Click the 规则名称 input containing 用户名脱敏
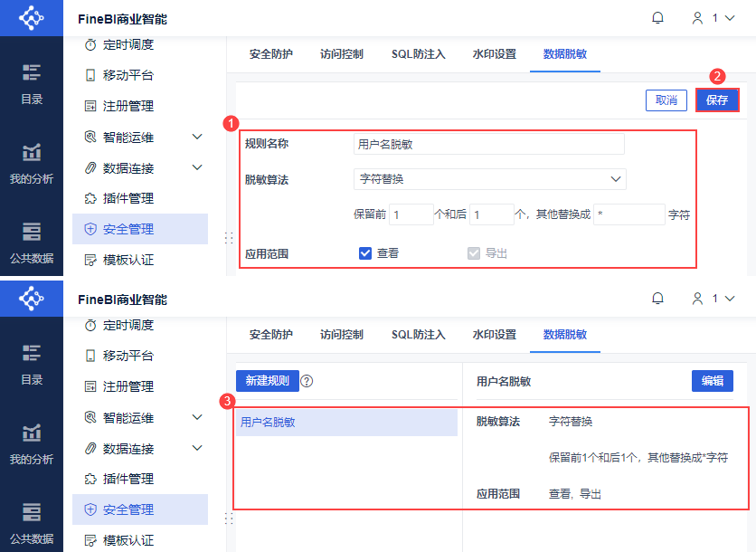 (x=488, y=144)
